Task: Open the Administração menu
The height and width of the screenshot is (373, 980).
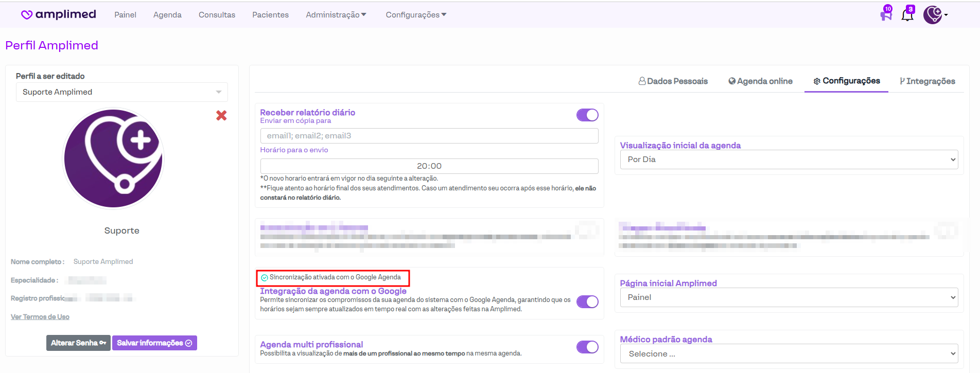Action: 336,15
